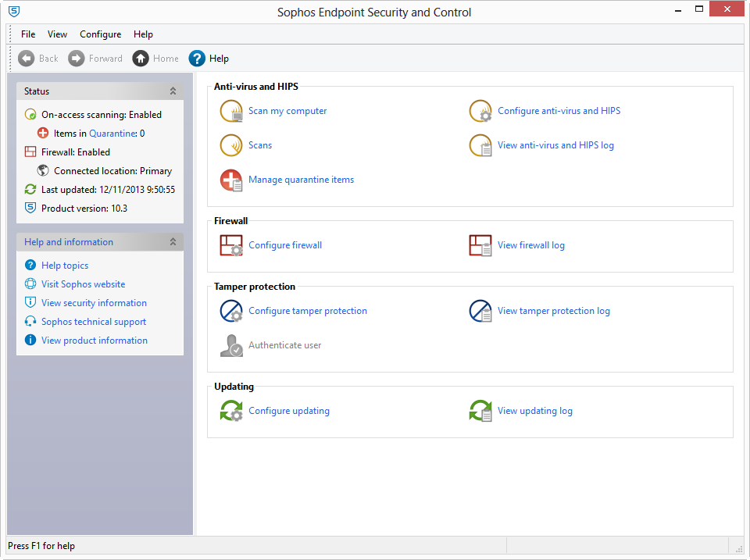Open the View updating log icon

480,412
